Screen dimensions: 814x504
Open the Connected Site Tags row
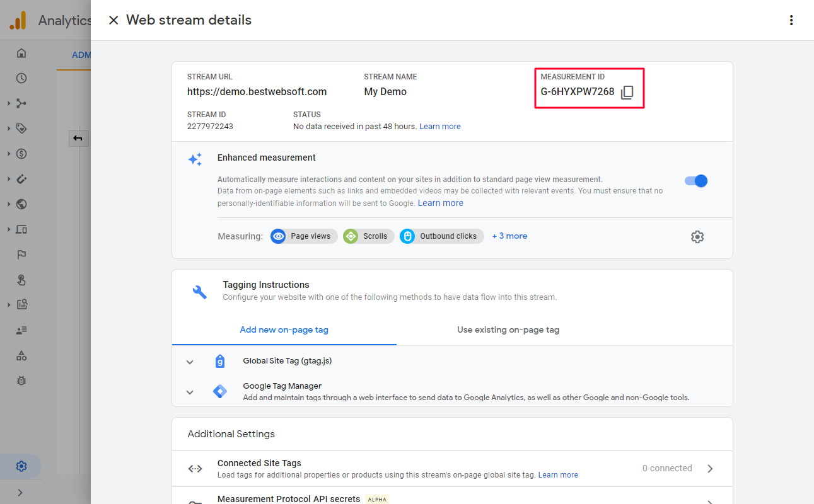(x=452, y=469)
